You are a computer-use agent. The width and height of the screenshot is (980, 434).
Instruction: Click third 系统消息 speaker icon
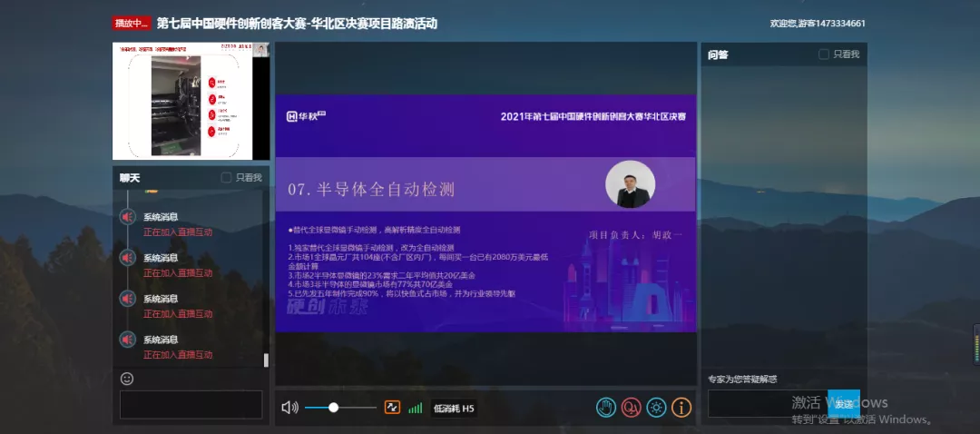coord(128,299)
